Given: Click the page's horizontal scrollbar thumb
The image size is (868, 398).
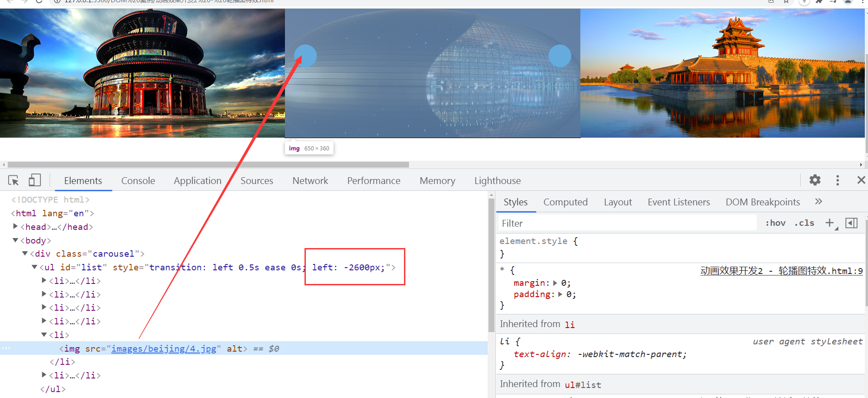Looking at the screenshot, I should (x=208, y=164).
